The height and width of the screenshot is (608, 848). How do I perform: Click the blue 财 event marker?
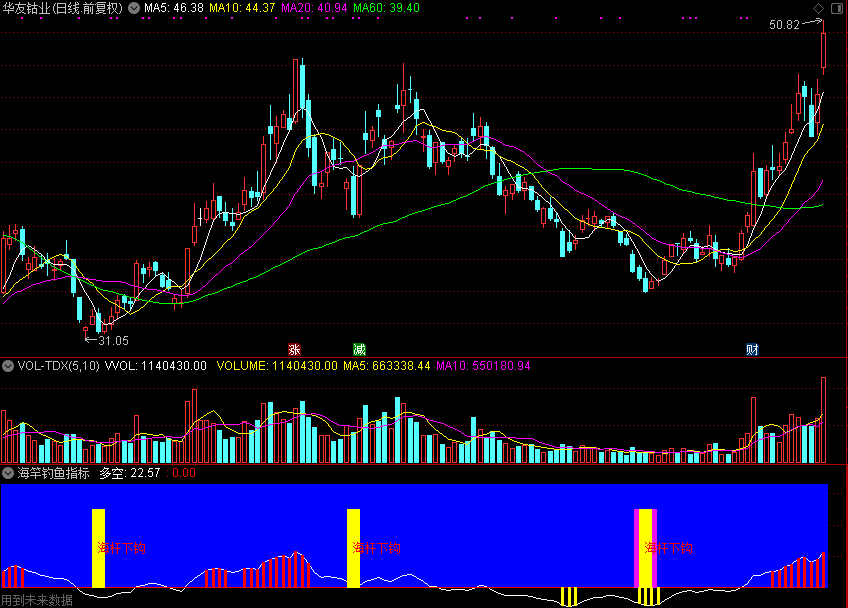click(752, 349)
